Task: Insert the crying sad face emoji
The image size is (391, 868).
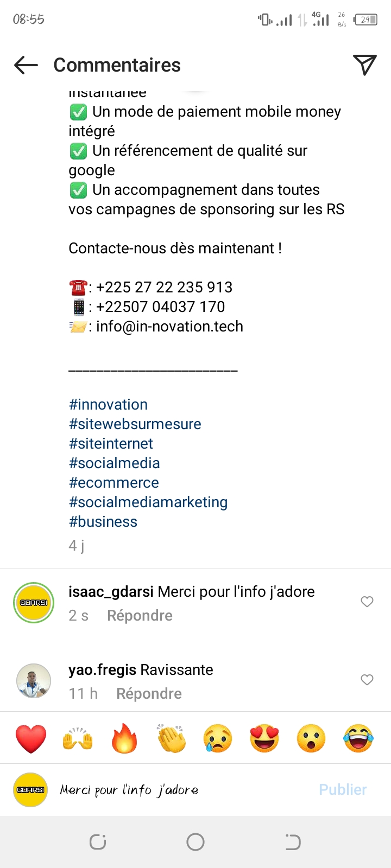Action: click(x=218, y=738)
